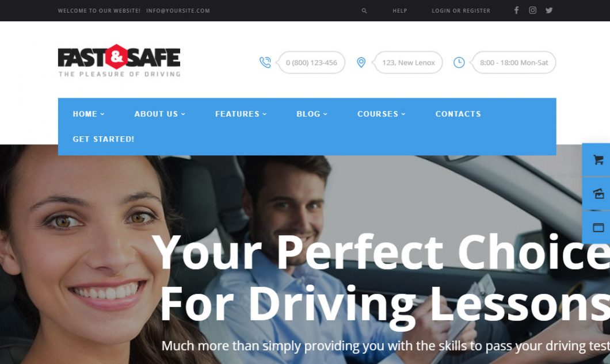The width and height of the screenshot is (610, 364).
Task: Expand the About Us dropdown
Action: [159, 114]
